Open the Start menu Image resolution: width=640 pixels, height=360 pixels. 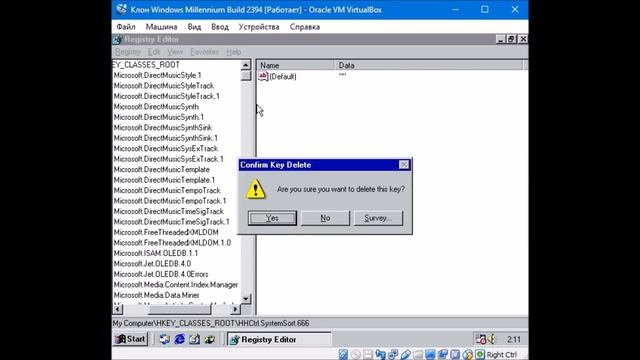[x=130, y=339]
